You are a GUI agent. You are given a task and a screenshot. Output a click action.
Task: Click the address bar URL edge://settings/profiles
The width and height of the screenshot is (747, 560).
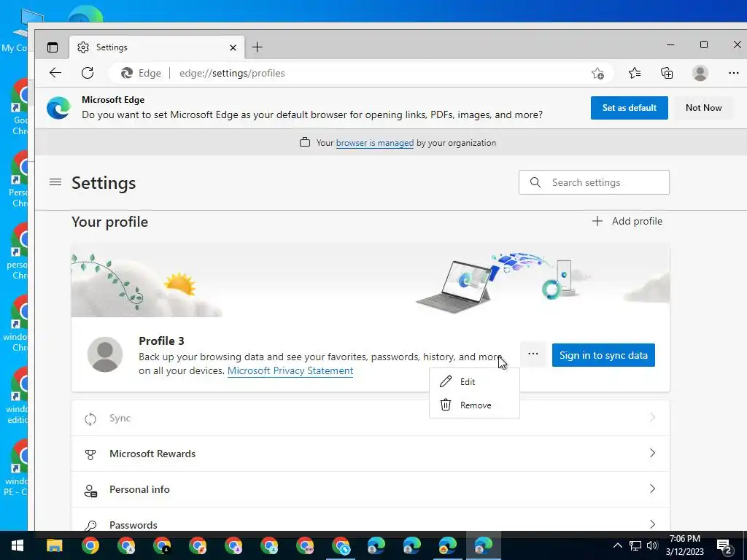[232, 74]
